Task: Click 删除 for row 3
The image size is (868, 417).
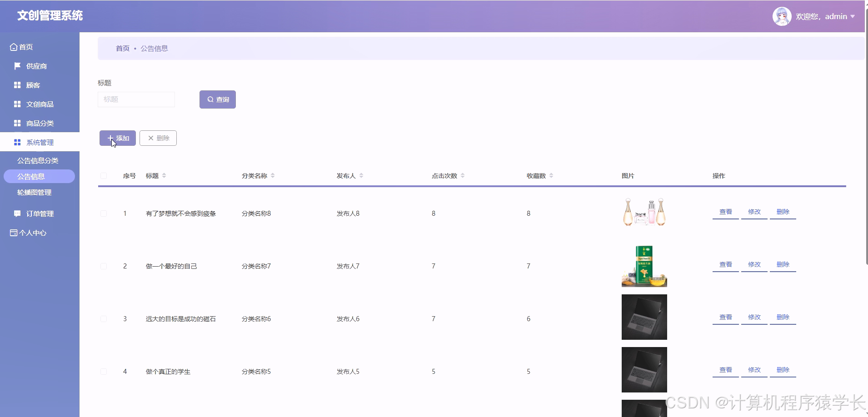Action: pyautogui.click(x=783, y=318)
